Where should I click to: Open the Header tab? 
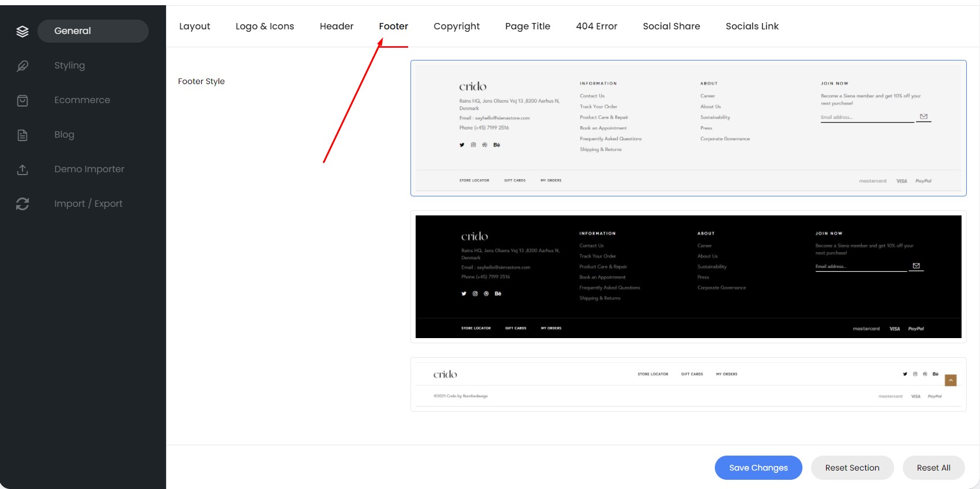pos(337,26)
